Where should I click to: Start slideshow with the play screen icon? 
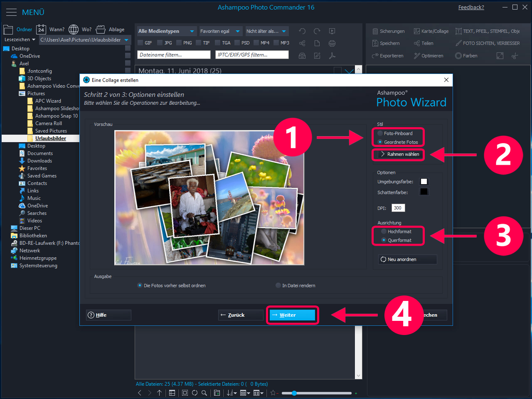332,31
